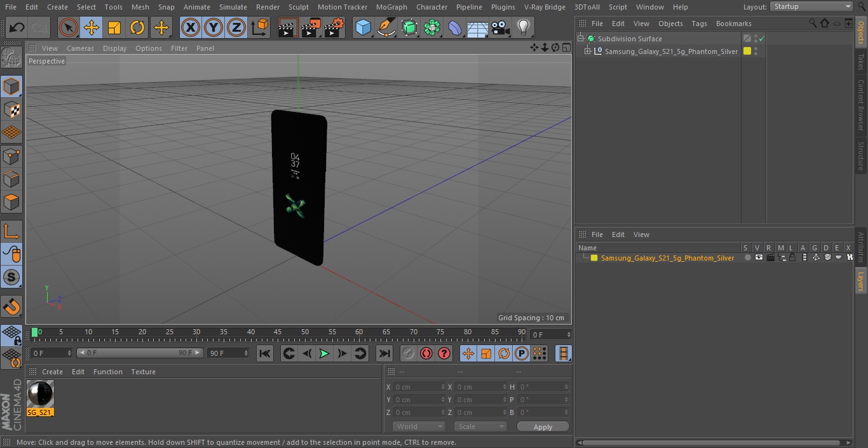Click the Apply button
This screenshot has width=868, height=448.
tap(543, 427)
